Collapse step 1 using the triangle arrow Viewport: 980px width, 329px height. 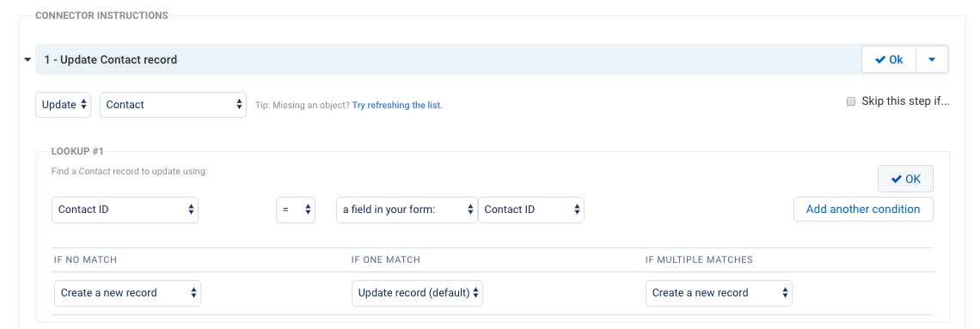[27, 60]
